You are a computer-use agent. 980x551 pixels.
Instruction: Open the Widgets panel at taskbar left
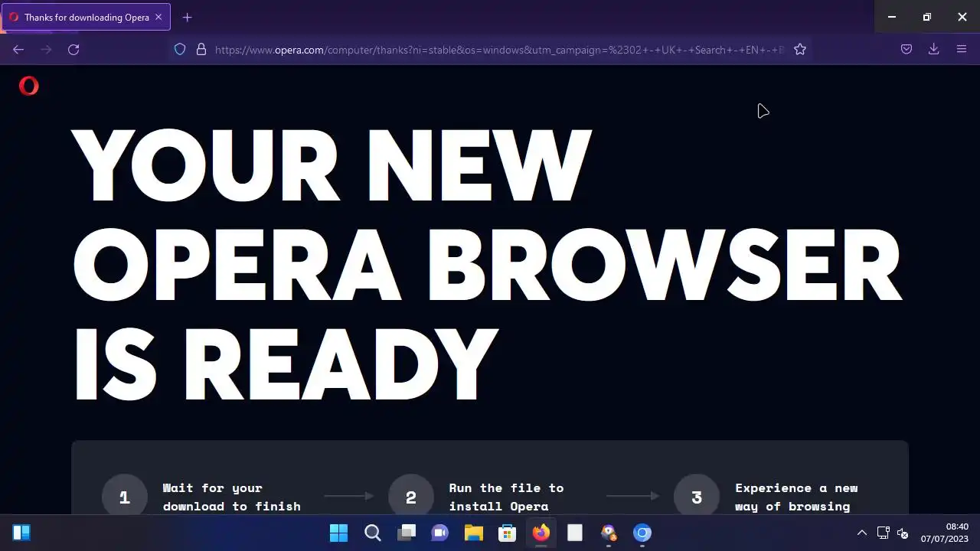[x=21, y=533]
